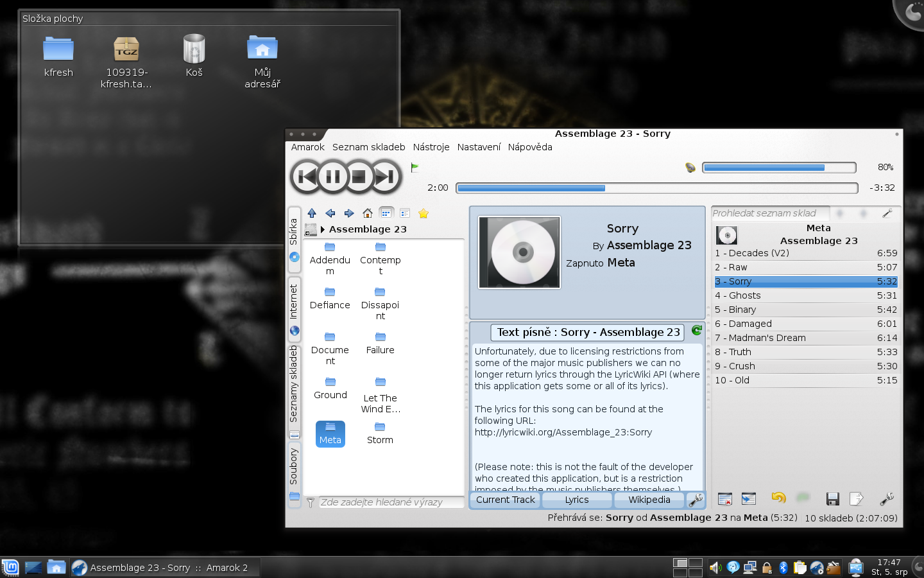Open playlist search options wrench

pyautogui.click(x=887, y=213)
